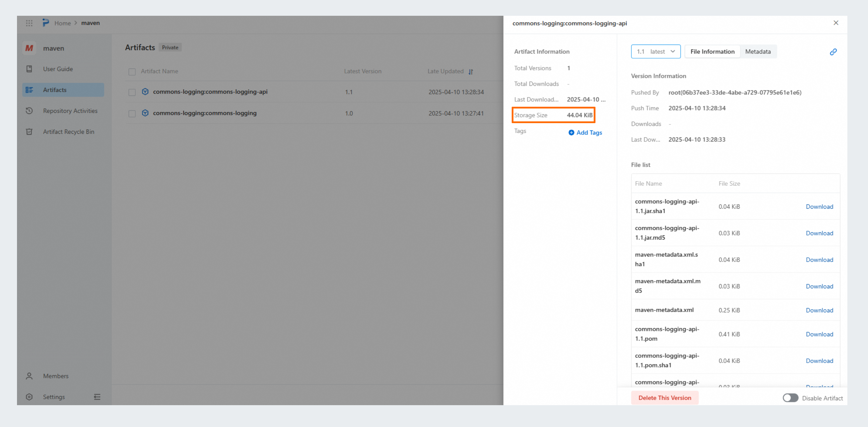Check the commons-logging-api artifact checkbox

(132, 92)
